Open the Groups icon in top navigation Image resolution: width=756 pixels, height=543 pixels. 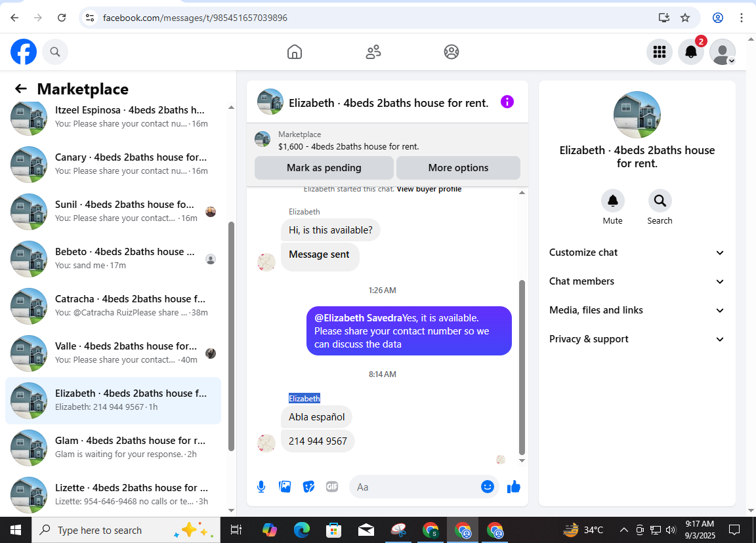pyautogui.click(x=451, y=52)
